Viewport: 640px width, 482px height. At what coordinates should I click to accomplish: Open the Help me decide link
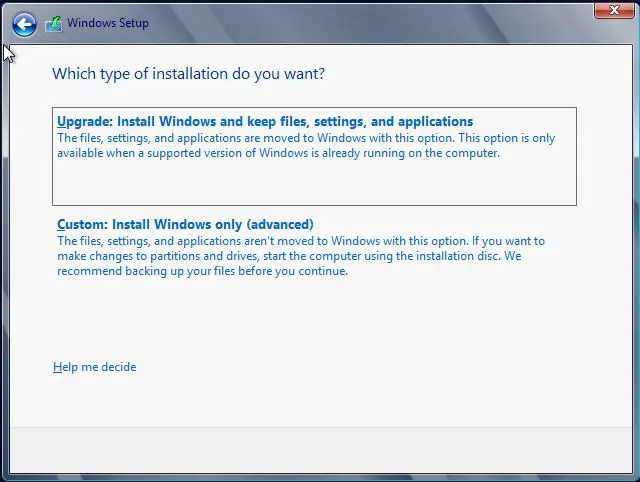point(95,367)
